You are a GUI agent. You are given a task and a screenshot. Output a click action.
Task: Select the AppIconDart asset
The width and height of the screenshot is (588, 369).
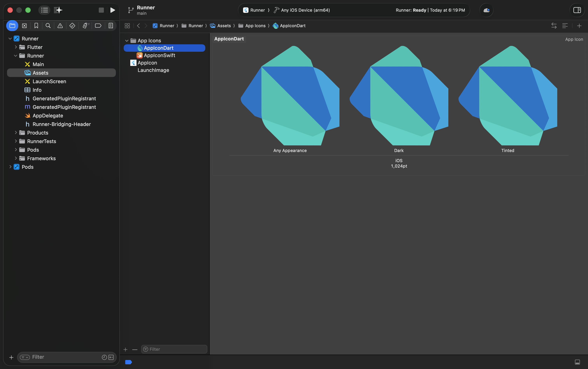click(x=164, y=48)
